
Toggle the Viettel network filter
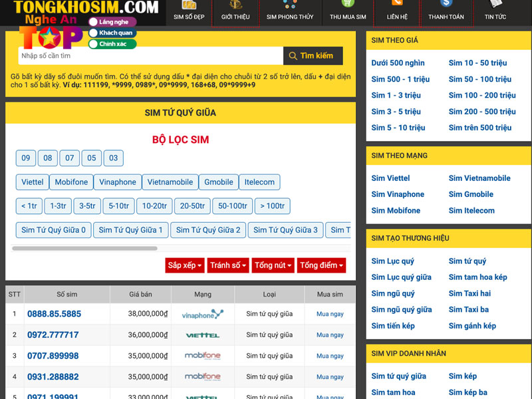33,182
